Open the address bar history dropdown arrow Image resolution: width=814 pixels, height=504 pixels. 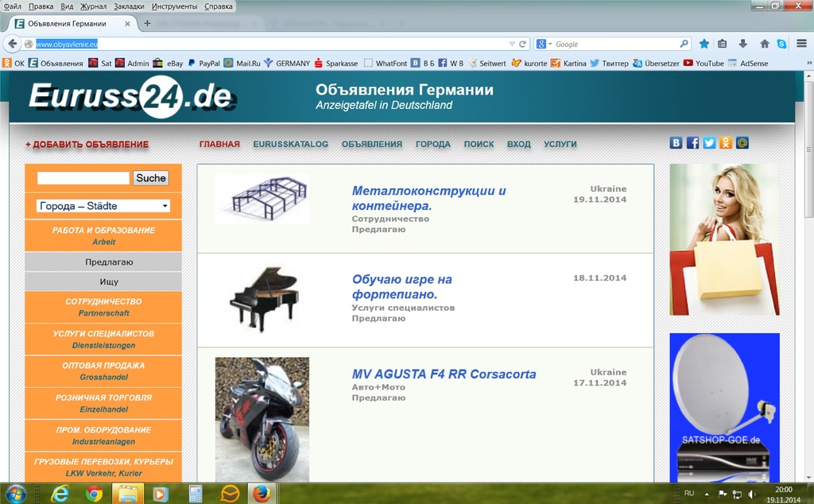[512, 44]
